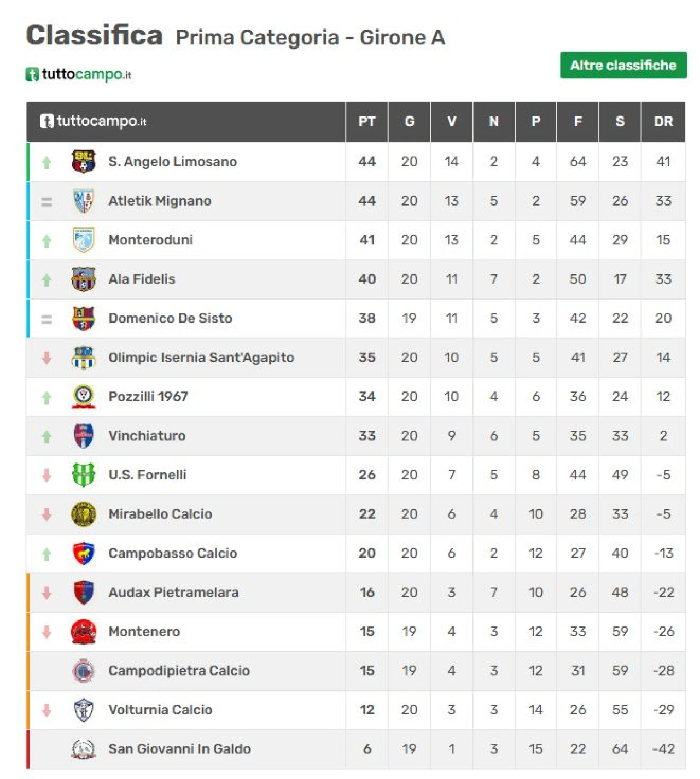Screen dimensions: 700x779
Task: Select the PT column header
Action: [366, 121]
